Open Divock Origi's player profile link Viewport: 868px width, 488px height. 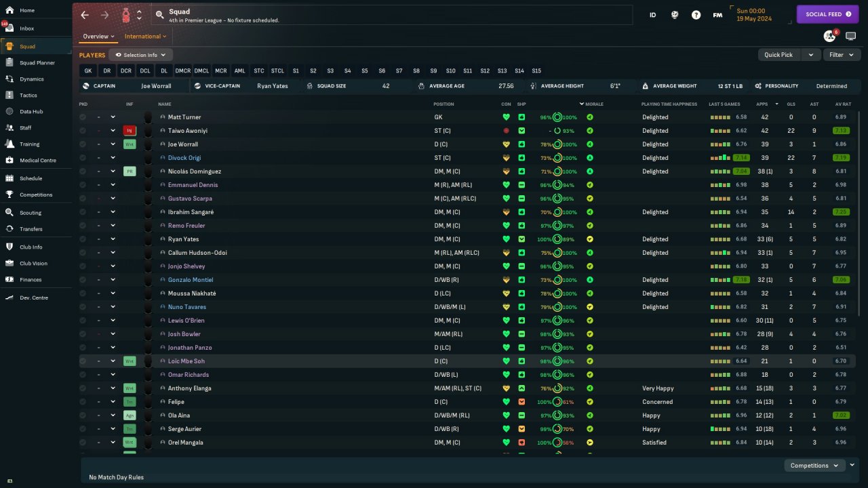click(184, 158)
